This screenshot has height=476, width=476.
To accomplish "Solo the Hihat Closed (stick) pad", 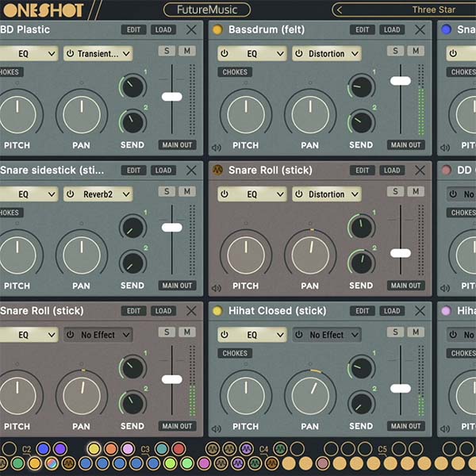I will (x=395, y=332).
